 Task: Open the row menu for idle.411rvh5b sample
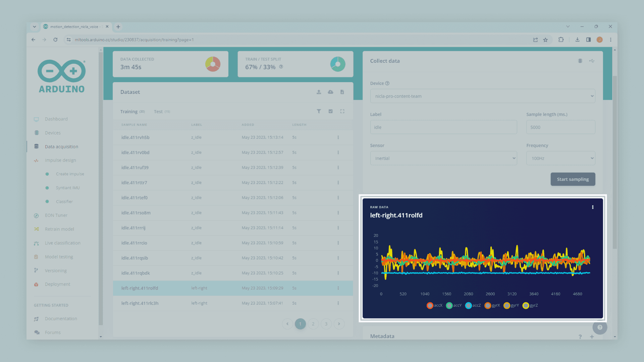pos(338,137)
